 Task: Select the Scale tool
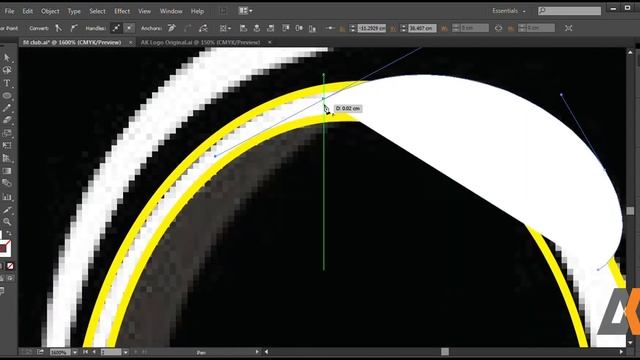pos(7,133)
